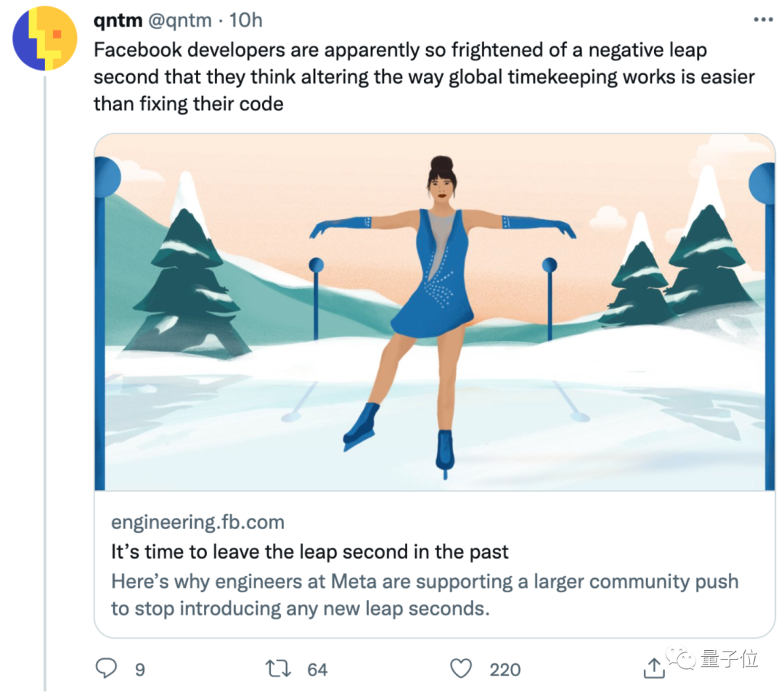Share the tweet with the upload arrow icon
Image resolution: width=784 pixels, height=693 pixels.
(654, 669)
